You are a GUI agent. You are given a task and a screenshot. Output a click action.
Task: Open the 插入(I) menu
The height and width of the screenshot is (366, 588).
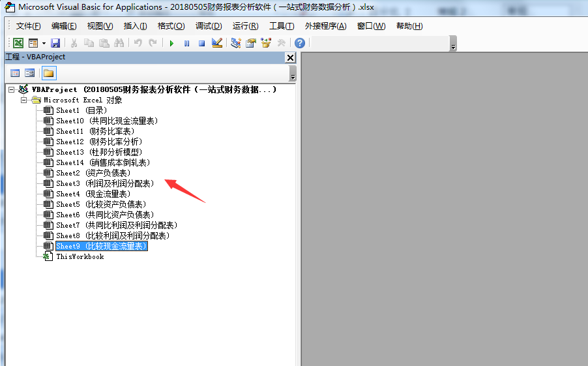pos(135,26)
